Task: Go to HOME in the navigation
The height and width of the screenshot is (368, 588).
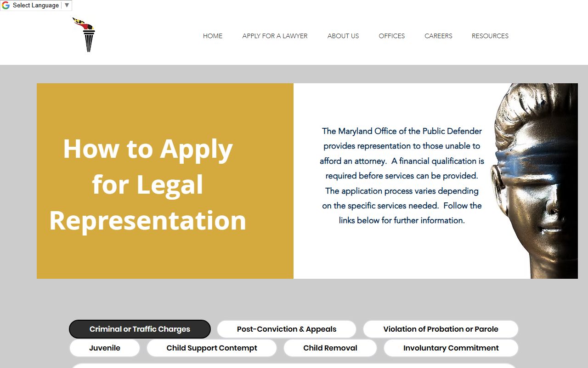Action: 213,36
